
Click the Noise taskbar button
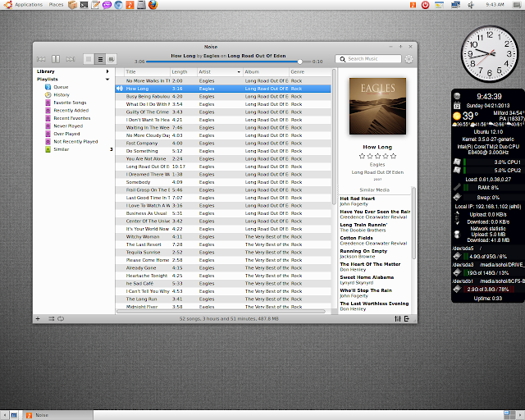(x=57, y=415)
